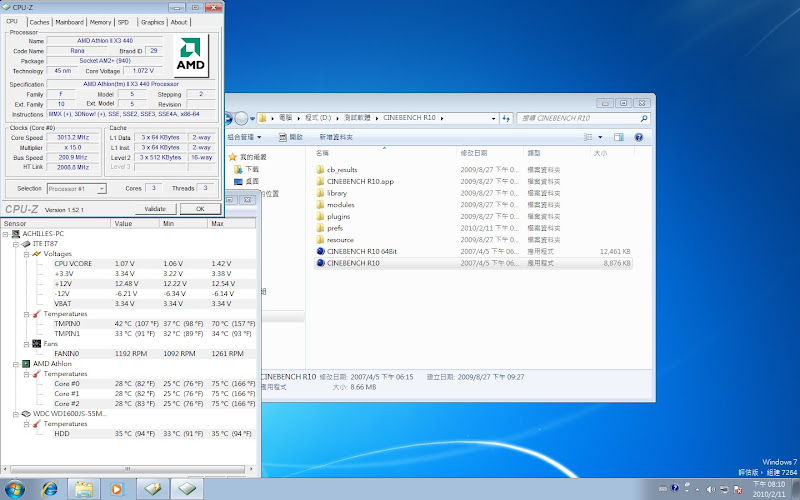This screenshot has height=500, width=800.
Task: Click the AMD logo in CPU-Z
Action: pyautogui.click(x=191, y=55)
